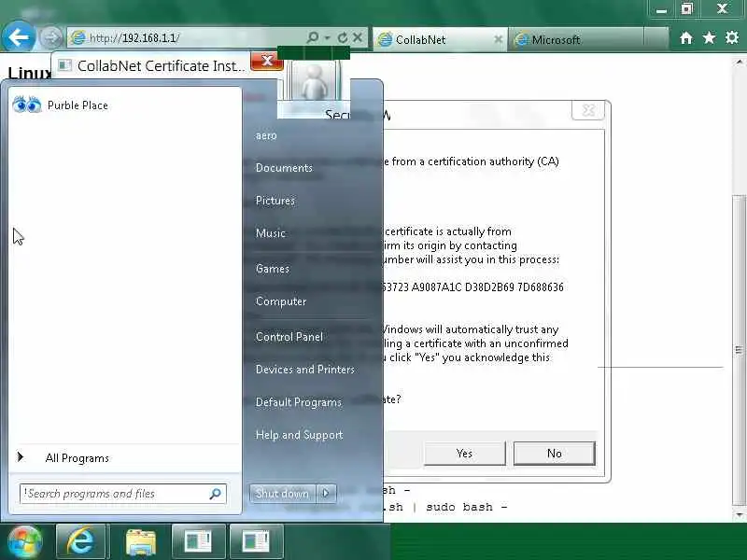This screenshot has width=747, height=560.
Task: Open Windows Explorer folder on taskbar
Action: (140, 542)
